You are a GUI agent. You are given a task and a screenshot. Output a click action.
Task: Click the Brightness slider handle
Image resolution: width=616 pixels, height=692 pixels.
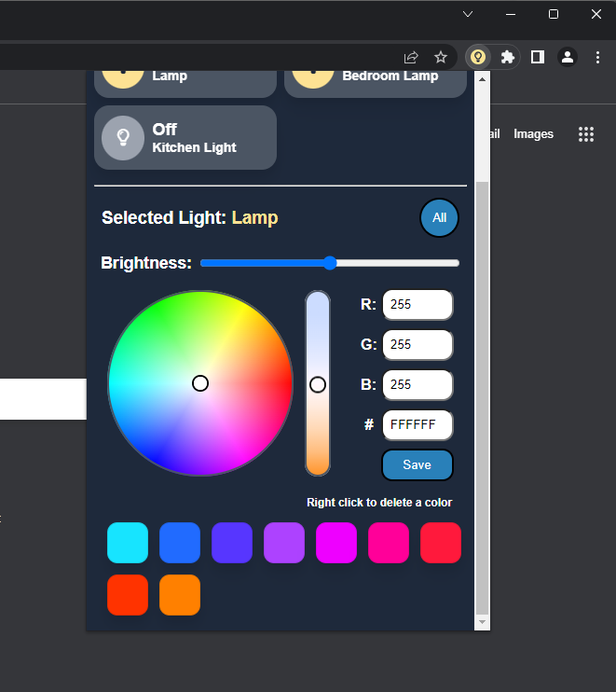330,263
